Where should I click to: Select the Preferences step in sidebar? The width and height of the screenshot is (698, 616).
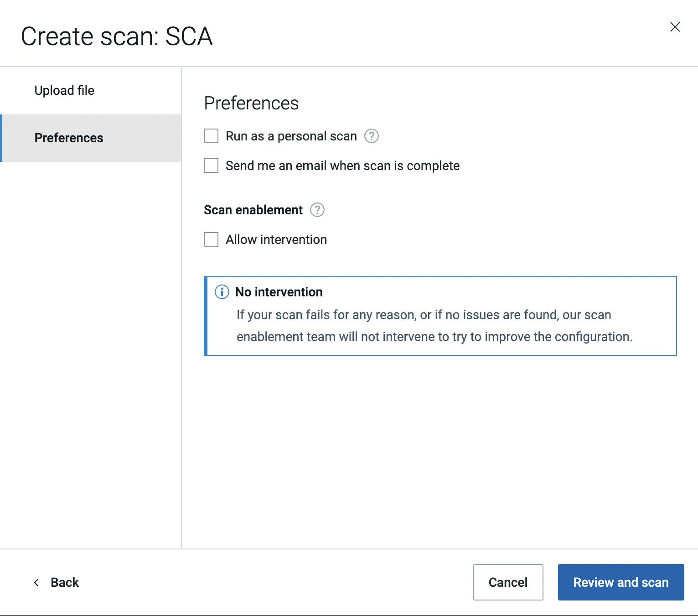click(x=91, y=138)
